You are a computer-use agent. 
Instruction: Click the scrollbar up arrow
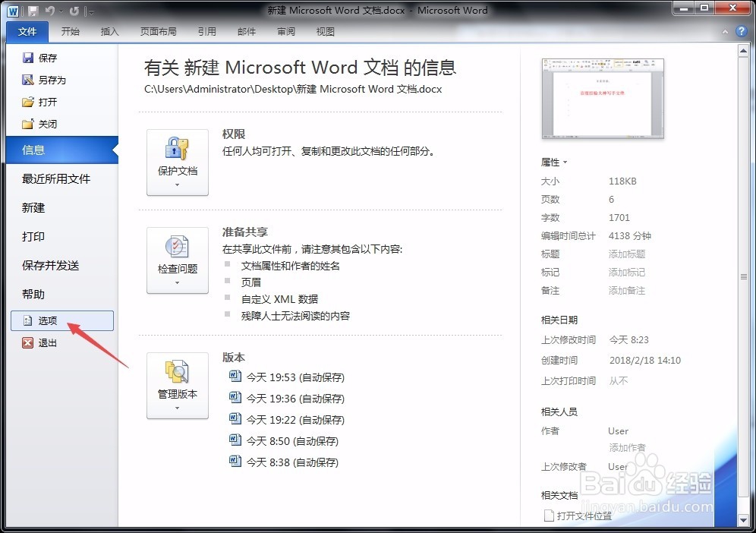click(x=743, y=51)
